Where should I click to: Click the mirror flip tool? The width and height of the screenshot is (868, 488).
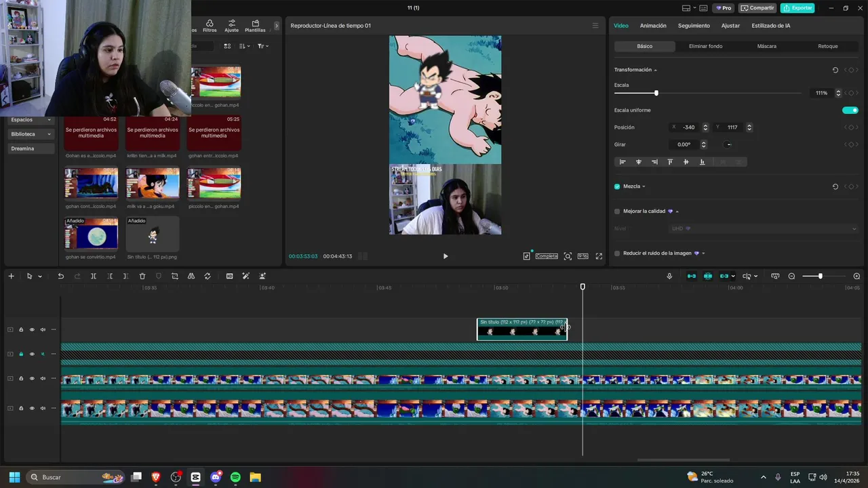point(191,276)
